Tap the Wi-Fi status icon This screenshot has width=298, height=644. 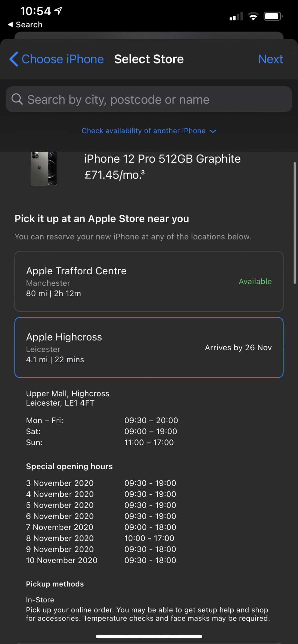click(x=253, y=16)
